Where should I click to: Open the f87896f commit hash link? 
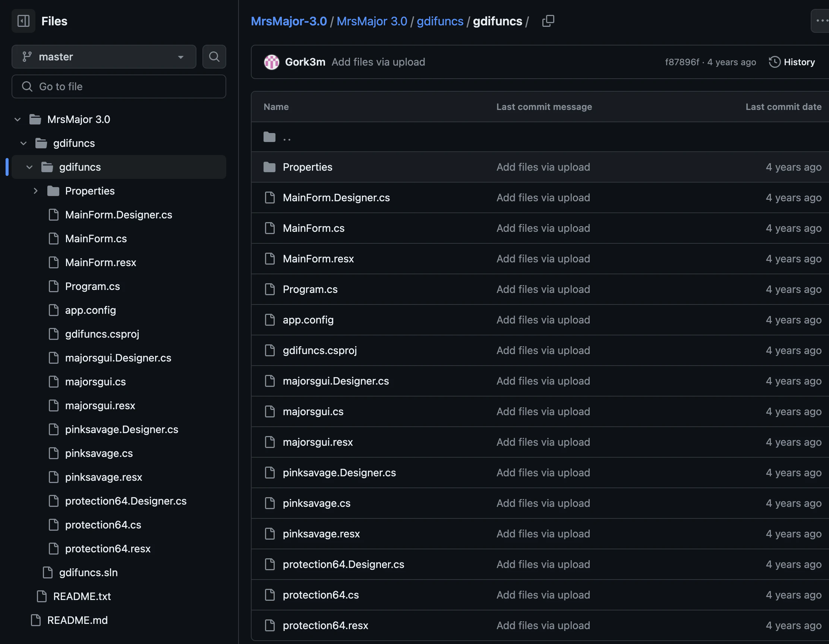pos(681,62)
